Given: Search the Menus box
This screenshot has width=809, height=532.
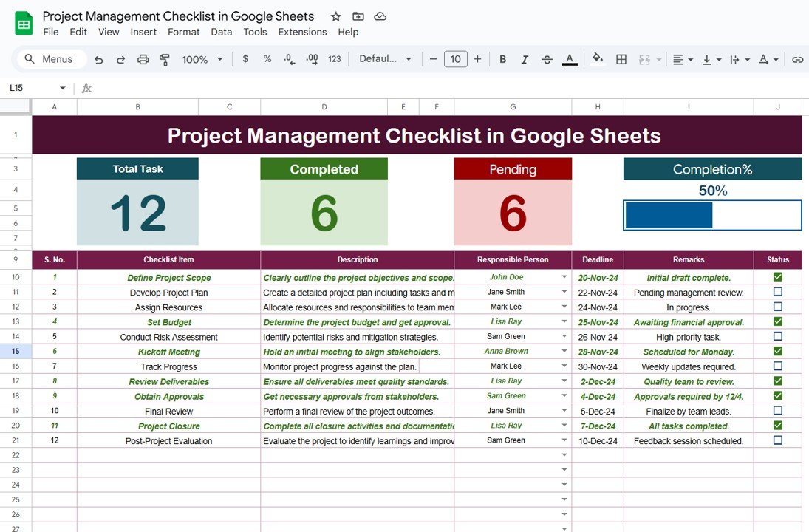Looking at the screenshot, I should (x=52, y=59).
